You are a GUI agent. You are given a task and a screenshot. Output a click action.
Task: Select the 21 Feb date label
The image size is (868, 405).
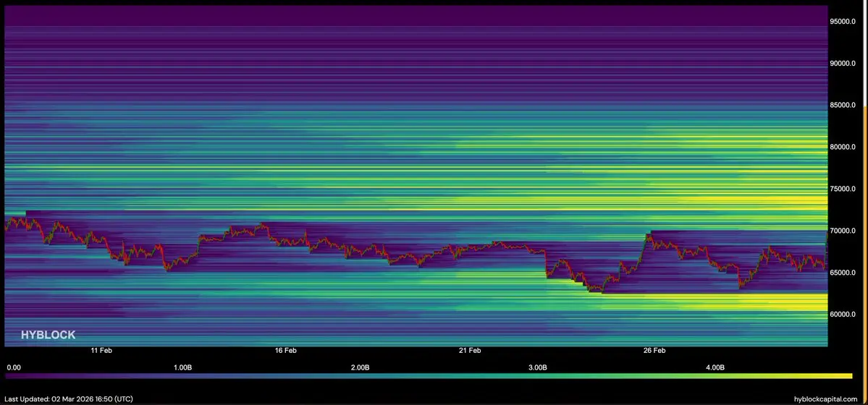click(x=469, y=350)
